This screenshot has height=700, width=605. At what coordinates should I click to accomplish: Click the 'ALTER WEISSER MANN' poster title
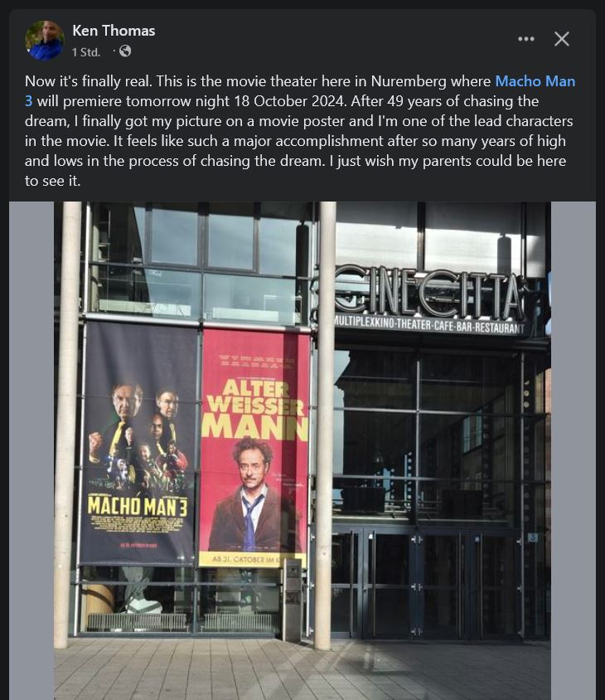pos(254,410)
